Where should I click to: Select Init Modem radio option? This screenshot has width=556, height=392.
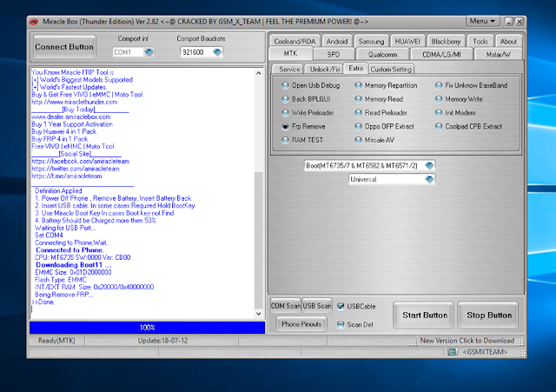[439, 113]
